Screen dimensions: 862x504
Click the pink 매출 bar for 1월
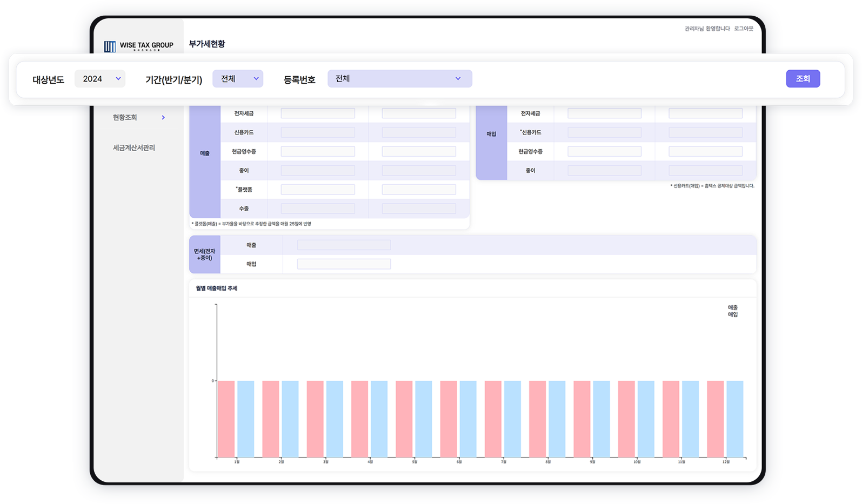tap(226, 419)
